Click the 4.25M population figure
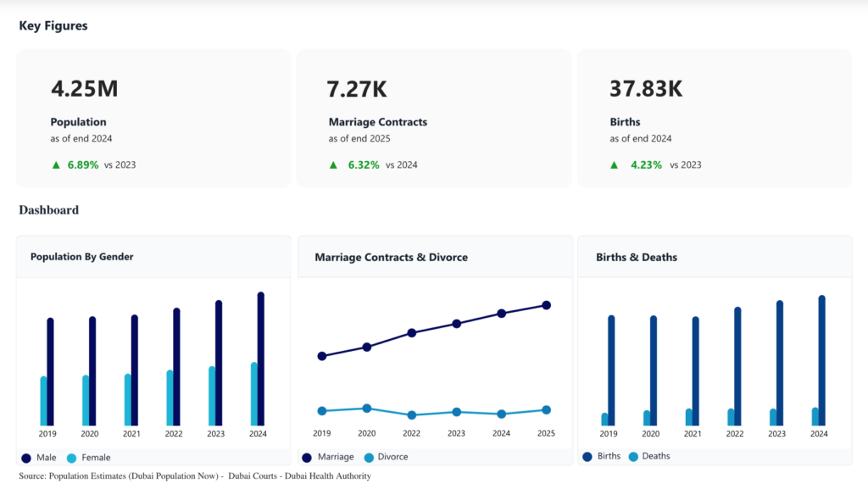 click(83, 89)
